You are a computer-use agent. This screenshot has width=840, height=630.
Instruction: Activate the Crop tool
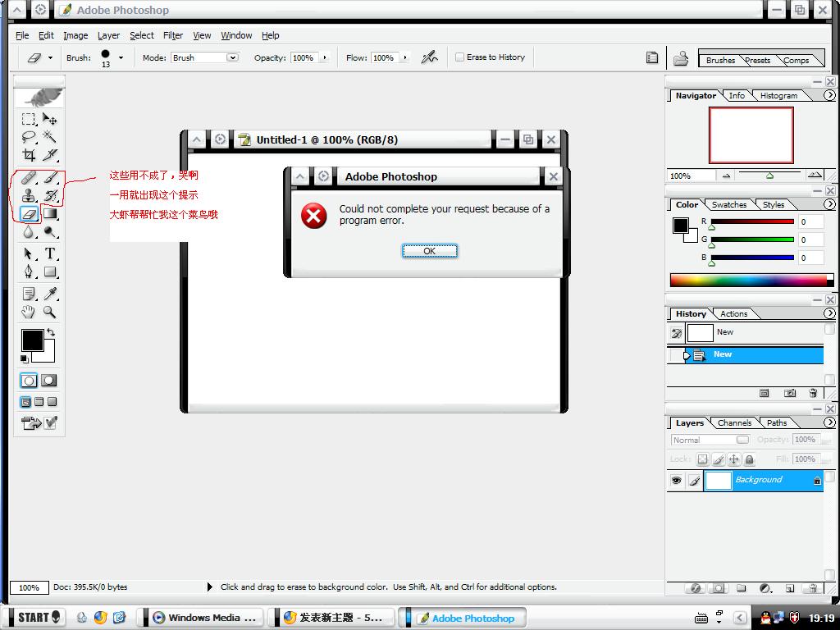pyautogui.click(x=29, y=155)
